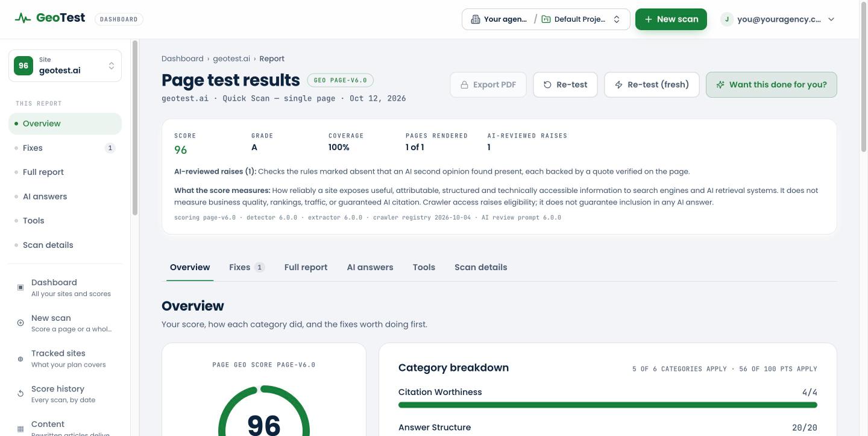Open Fixes in the sidebar report list
Screen dimensions: 868x436
65,148
